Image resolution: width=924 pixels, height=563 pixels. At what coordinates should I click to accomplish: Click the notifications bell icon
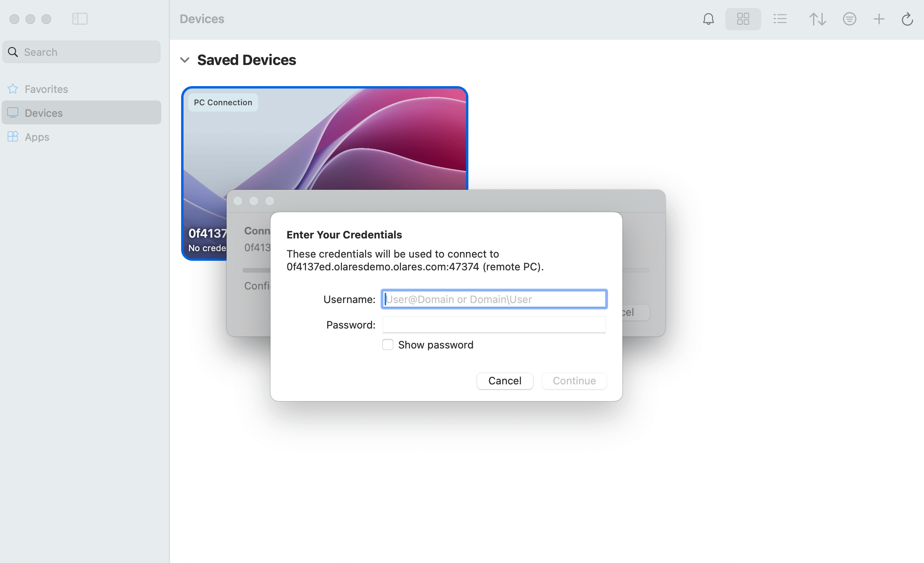pos(708,19)
